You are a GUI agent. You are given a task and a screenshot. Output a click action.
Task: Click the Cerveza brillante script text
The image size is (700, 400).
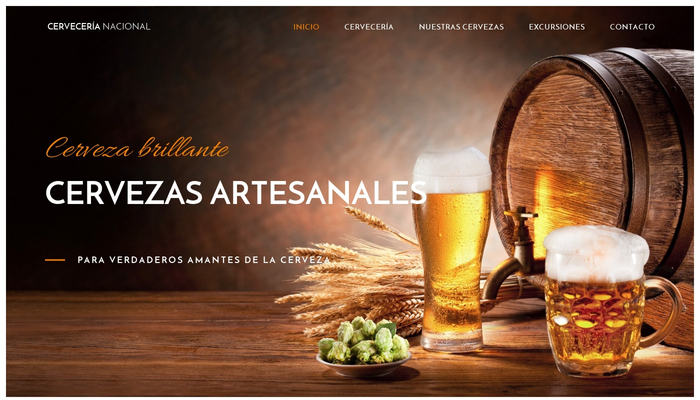pos(137,148)
